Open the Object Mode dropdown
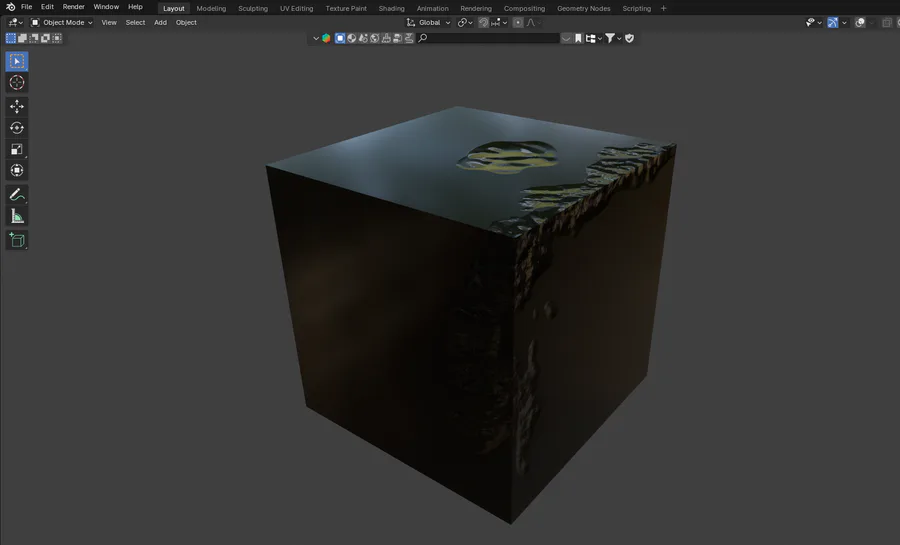900x545 pixels. pos(61,22)
